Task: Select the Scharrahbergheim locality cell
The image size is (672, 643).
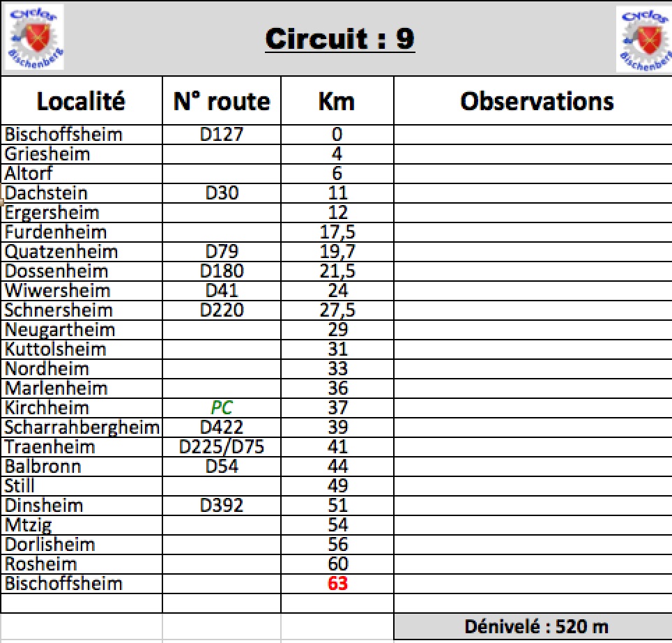Action: click(82, 428)
